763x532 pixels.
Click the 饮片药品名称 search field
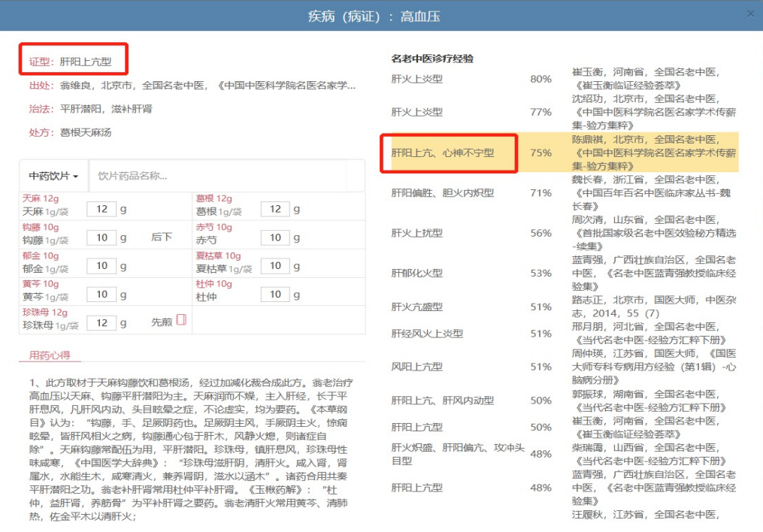[218, 176]
